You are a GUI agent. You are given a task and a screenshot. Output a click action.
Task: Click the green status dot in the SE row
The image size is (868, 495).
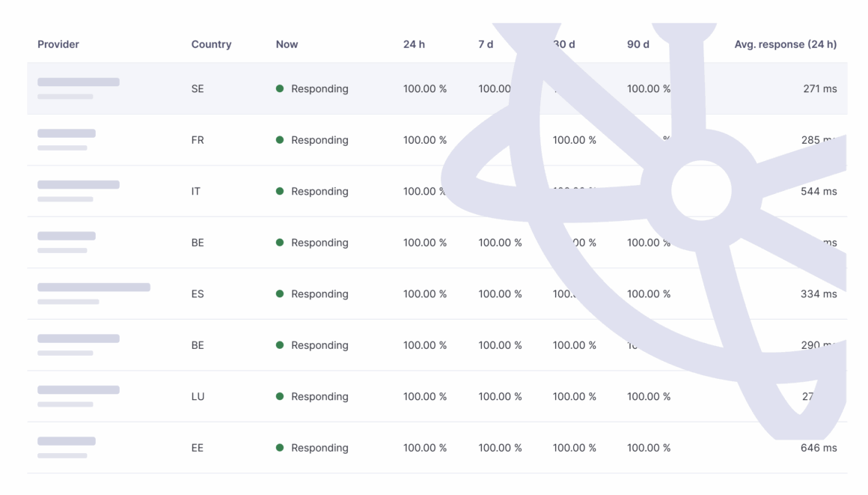pos(280,88)
